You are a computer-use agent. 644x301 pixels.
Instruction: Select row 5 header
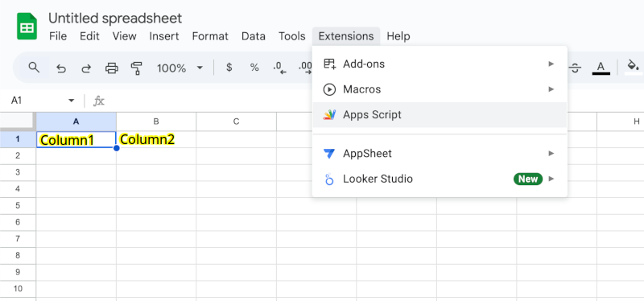[x=18, y=206]
